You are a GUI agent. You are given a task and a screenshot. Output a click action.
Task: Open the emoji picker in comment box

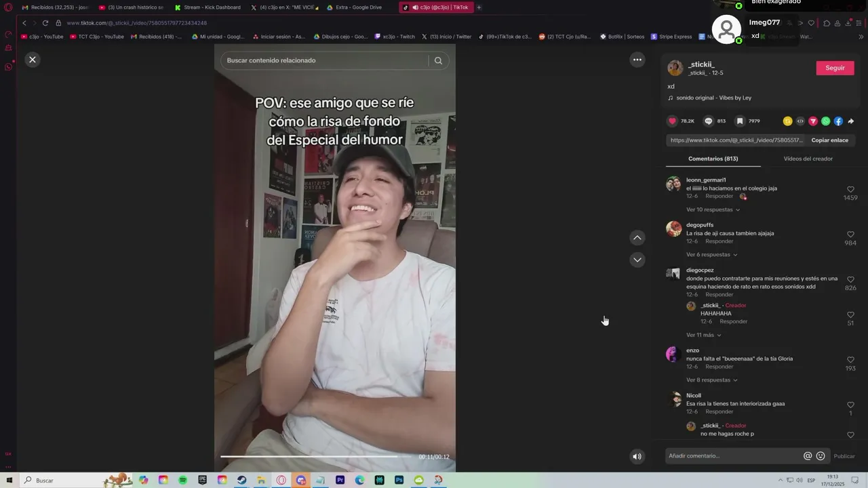pos(821,456)
